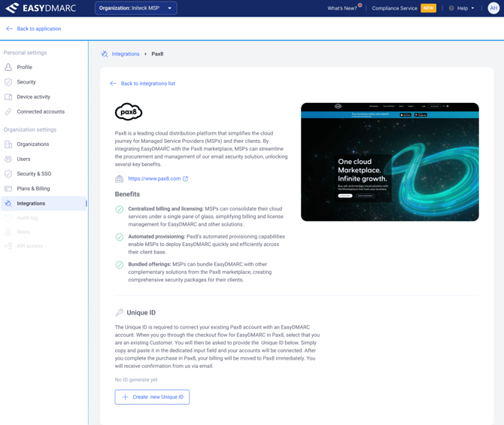Click the EasyDMARC logo
Image resolution: width=504 pixels, height=425 pixels.
(41, 8)
